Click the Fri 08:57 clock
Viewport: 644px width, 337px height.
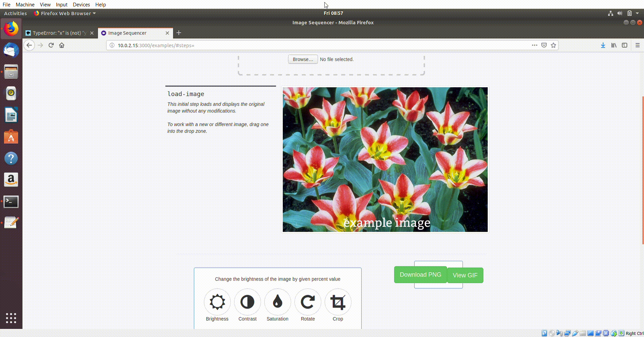point(333,13)
